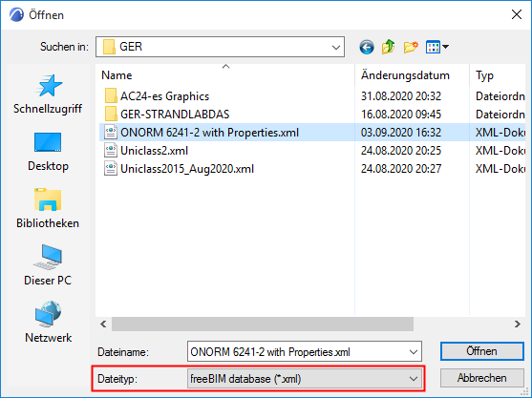Select file name AC24-es Graphics
This screenshot has height=398, width=532.
(x=164, y=96)
